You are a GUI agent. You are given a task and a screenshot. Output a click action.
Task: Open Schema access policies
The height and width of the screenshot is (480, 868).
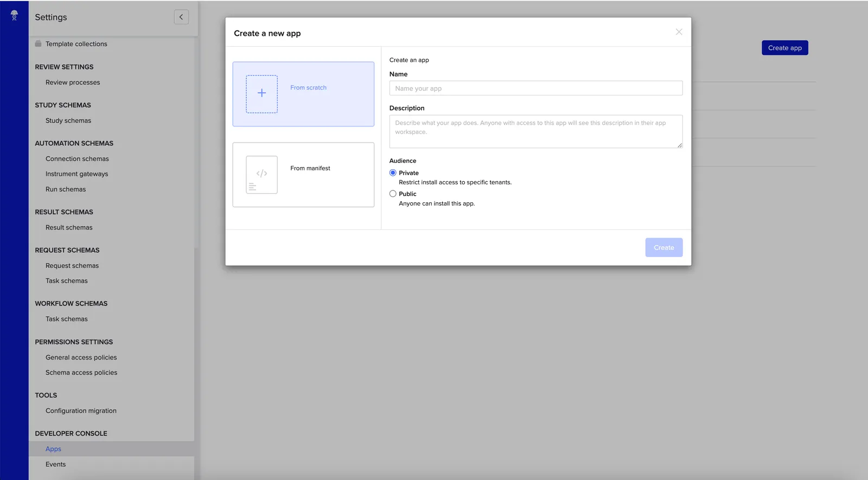tap(81, 373)
